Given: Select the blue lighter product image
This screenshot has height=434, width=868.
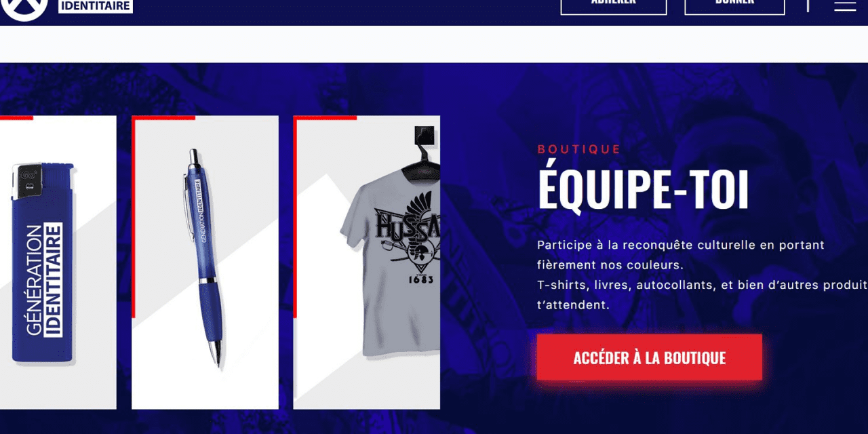Looking at the screenshot, I should tap(42, 264).
